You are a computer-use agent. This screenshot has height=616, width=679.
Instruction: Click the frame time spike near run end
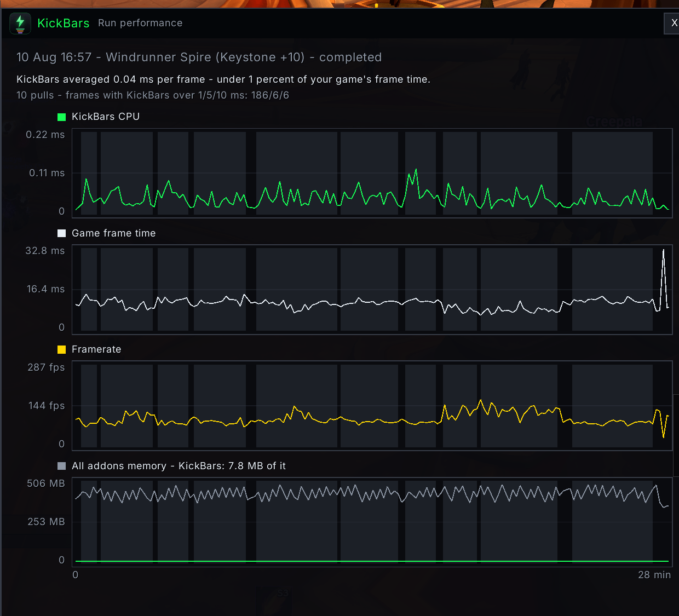(x=663, y=250)
